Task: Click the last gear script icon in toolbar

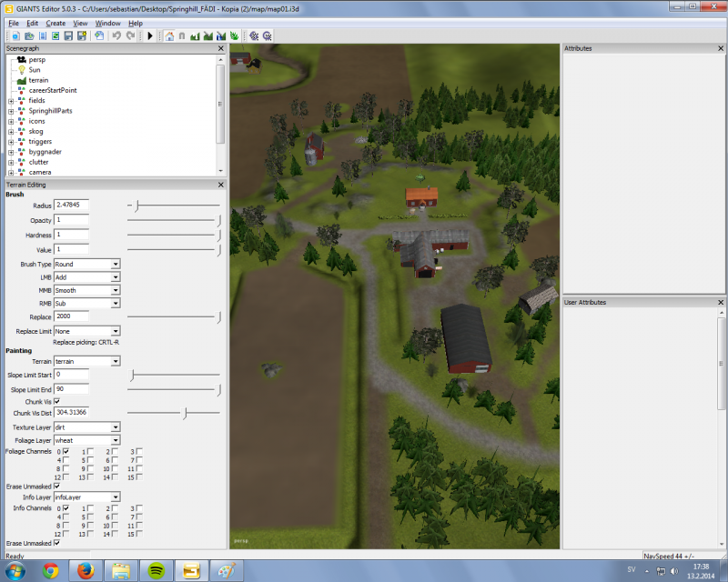Action: coord(268,35)
